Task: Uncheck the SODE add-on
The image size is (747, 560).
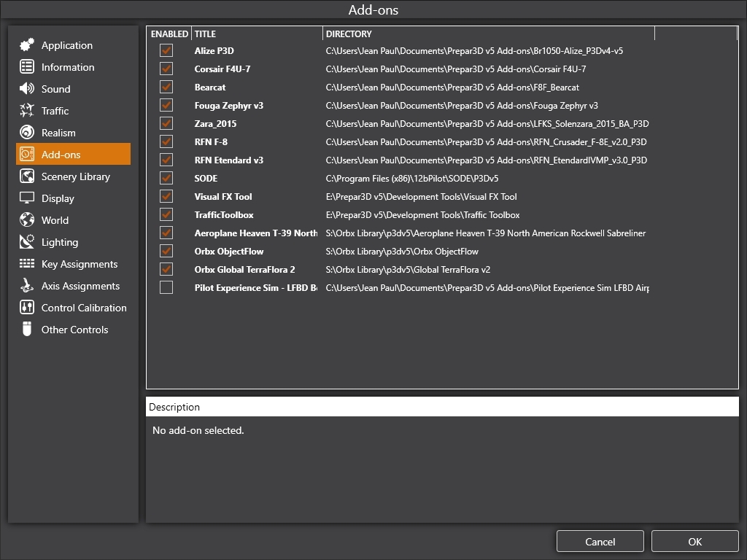Action: pyautogui.click(x=166, y=179)
